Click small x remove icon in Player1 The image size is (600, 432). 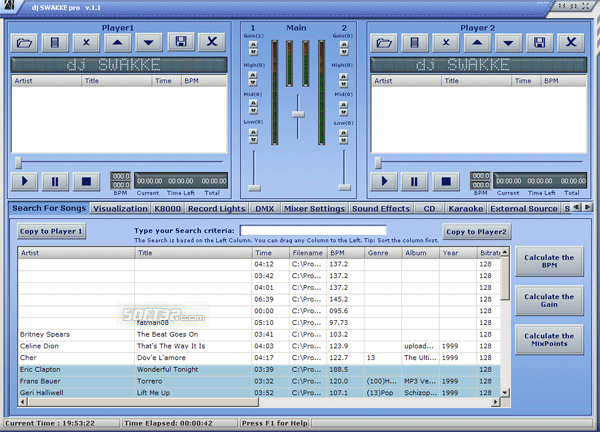pyautogui.click(x=86, y=42)
